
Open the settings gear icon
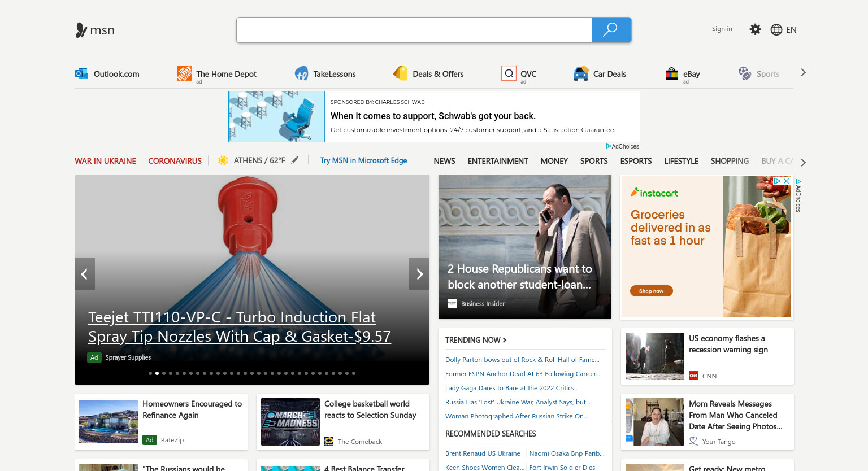click(755, 29)
